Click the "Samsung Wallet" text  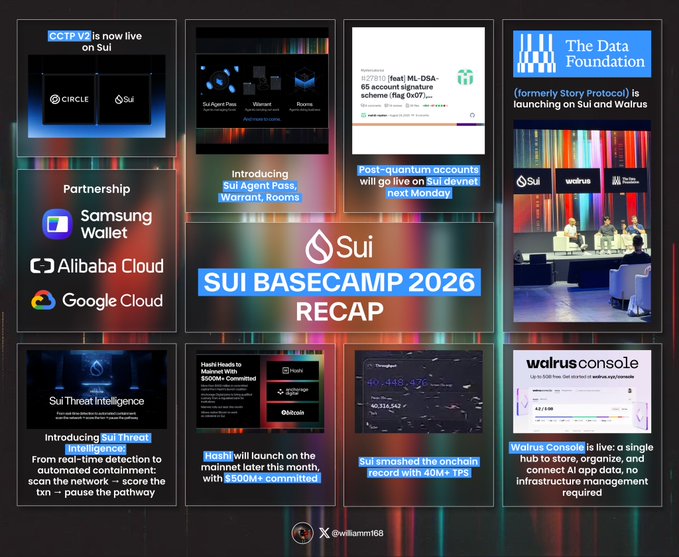coord(116,224)
